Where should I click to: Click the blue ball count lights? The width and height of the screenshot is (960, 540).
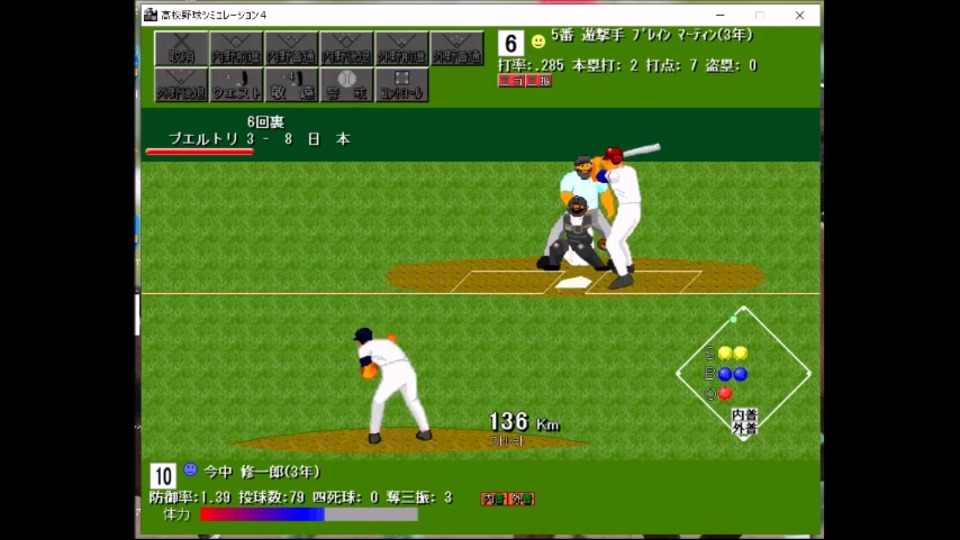point(733,373)
